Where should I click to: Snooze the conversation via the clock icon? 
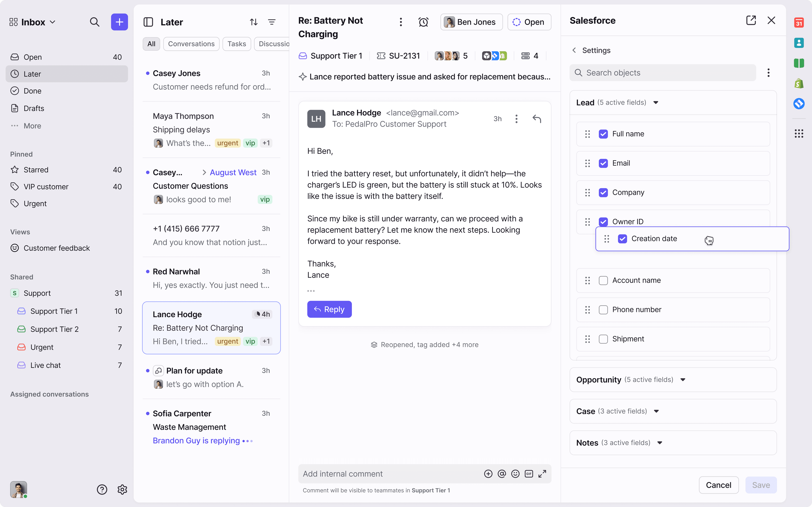pyautogui.click(x=424, y=22)
